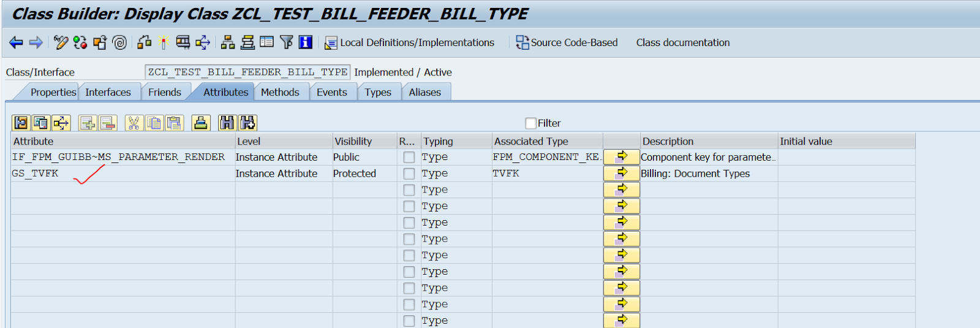Toggle full screen window layout icon
Screen dimensions: 980x328
click(266, 42)
